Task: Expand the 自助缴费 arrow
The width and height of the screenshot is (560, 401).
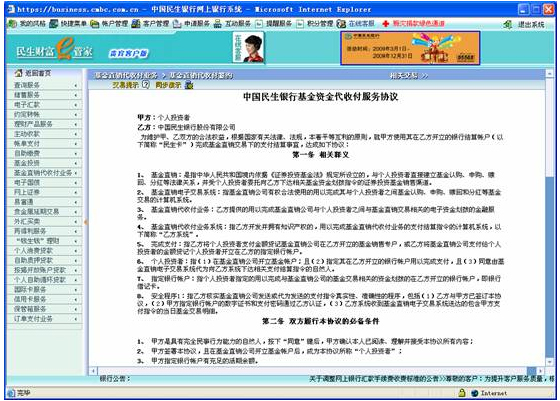Action: [76, 154]
